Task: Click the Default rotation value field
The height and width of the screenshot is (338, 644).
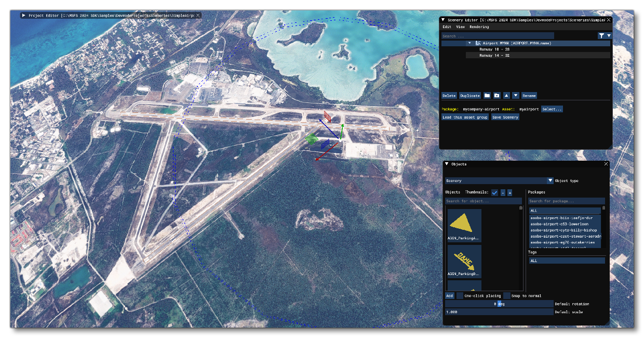Action: pyautogui.click(x=498, y=304)
